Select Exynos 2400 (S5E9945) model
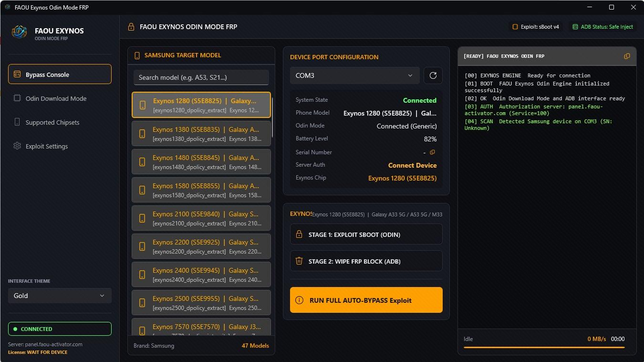Screen dimensions: 644x362 pos(201,275)
